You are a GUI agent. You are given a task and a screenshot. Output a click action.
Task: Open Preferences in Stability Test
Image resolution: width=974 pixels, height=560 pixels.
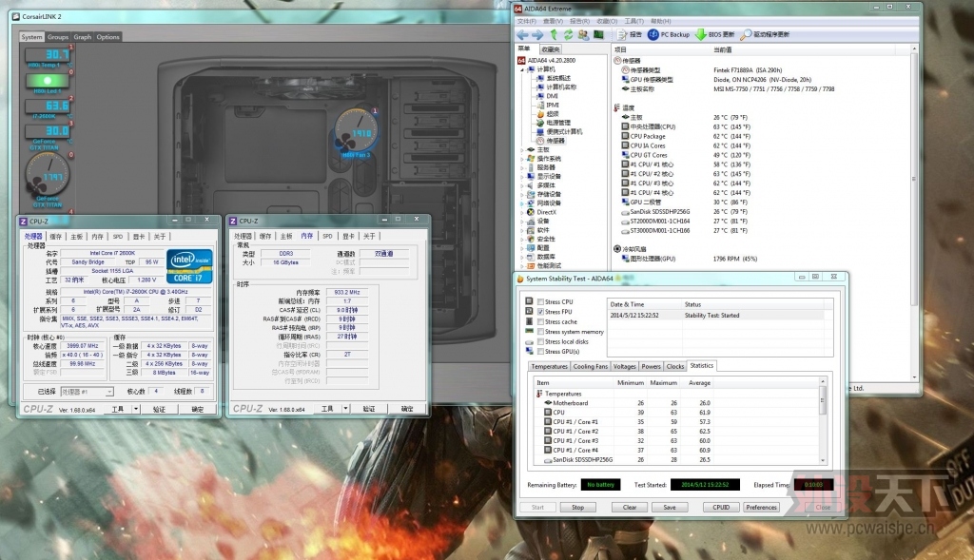coord(762,507)
